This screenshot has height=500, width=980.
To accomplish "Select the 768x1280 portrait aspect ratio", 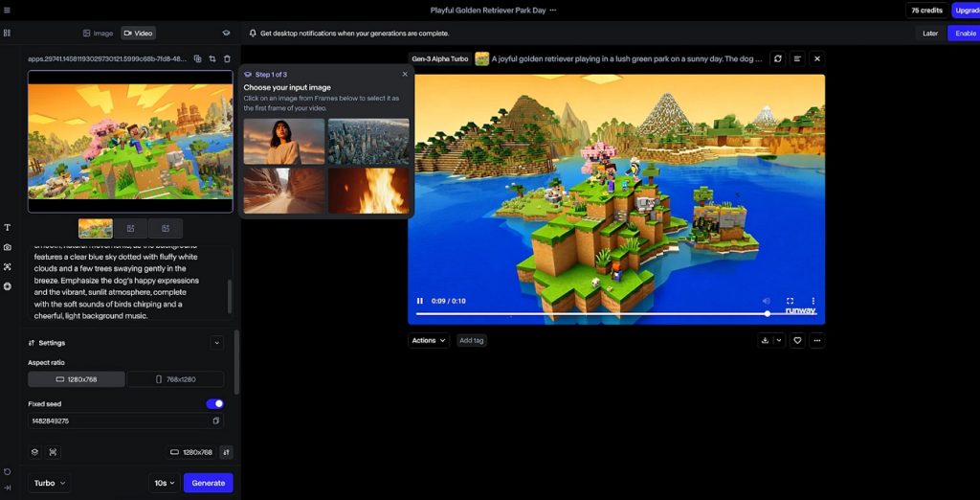I will point(175,379).
